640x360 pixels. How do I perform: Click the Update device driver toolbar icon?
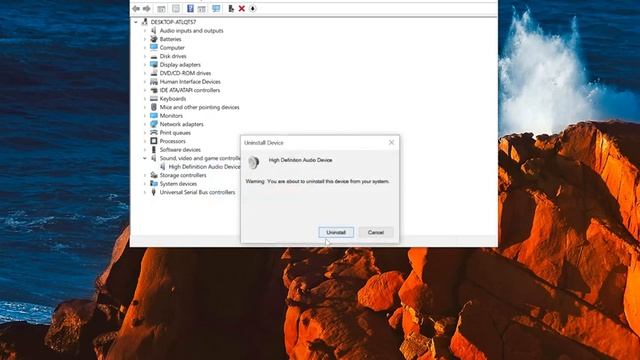(x=231, y=9)
